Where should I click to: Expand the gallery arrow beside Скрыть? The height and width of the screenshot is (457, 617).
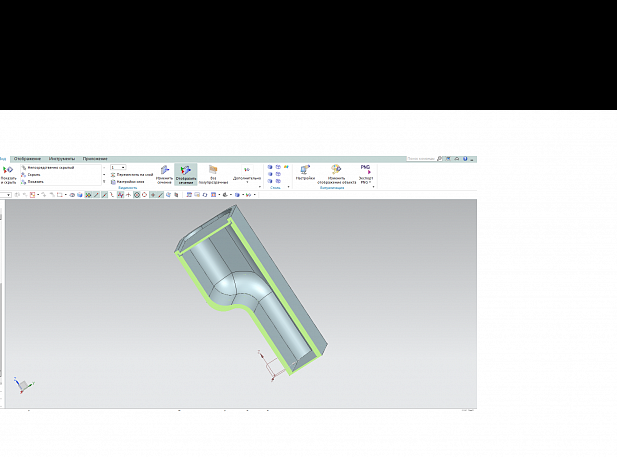coord(104,174)
